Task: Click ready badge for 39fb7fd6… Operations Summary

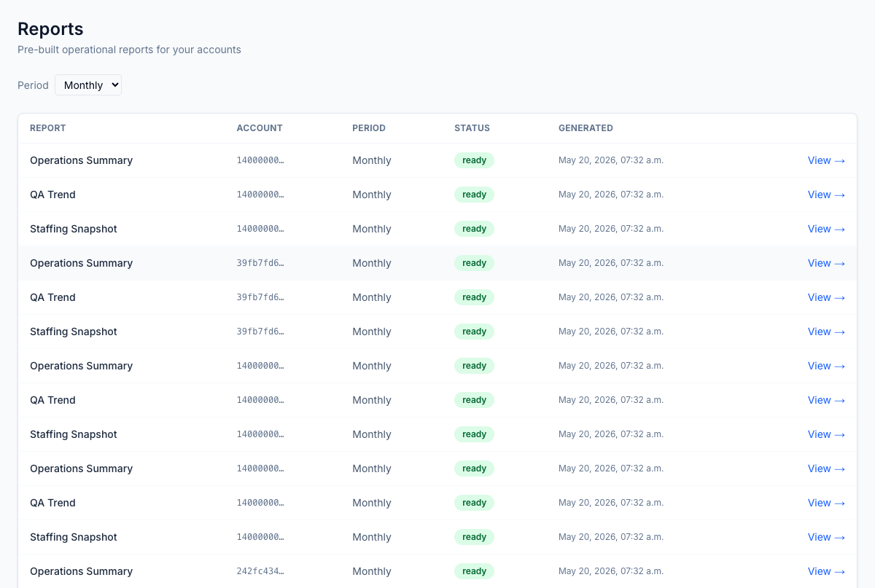Action: pos(474,263)
